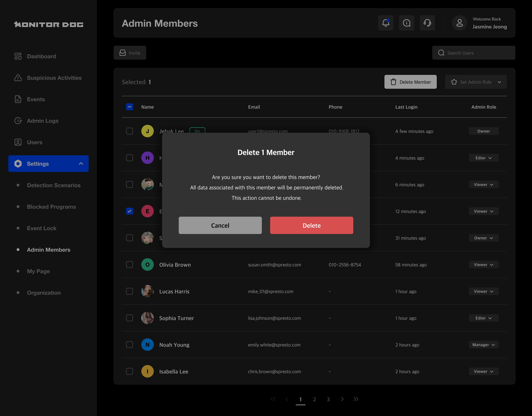Viewport: 532px width, 416px height.
Task: Open the notification bell
Action: [x=386, y=23]
